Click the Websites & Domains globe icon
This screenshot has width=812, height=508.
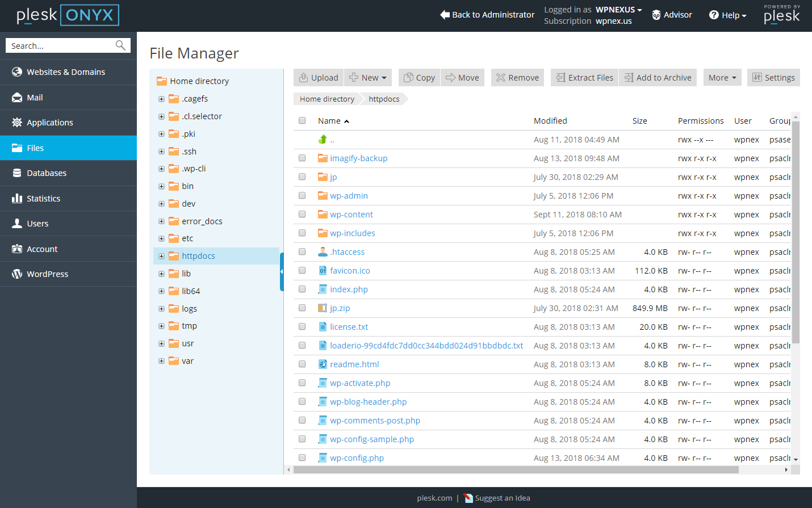[x=17, y=72]
